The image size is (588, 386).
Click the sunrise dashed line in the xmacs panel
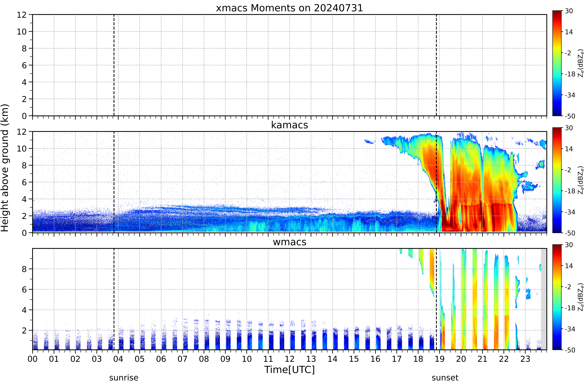click(114, 65)
